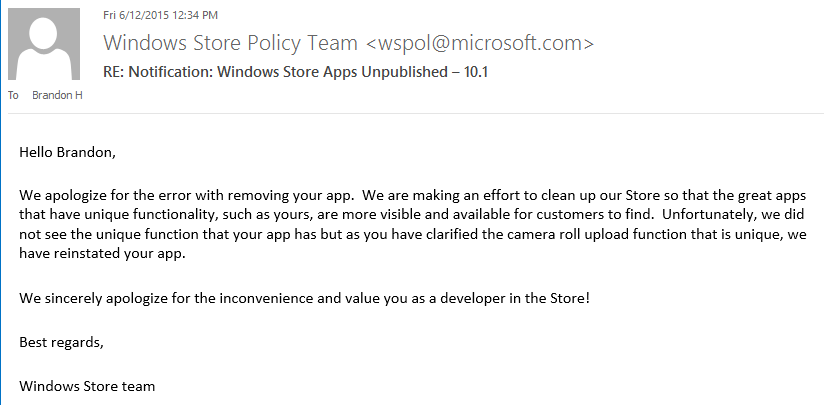This screenshot has height=405, width=824.
Task: Select the RE: Notification subject line
Action: pos(295,72)
